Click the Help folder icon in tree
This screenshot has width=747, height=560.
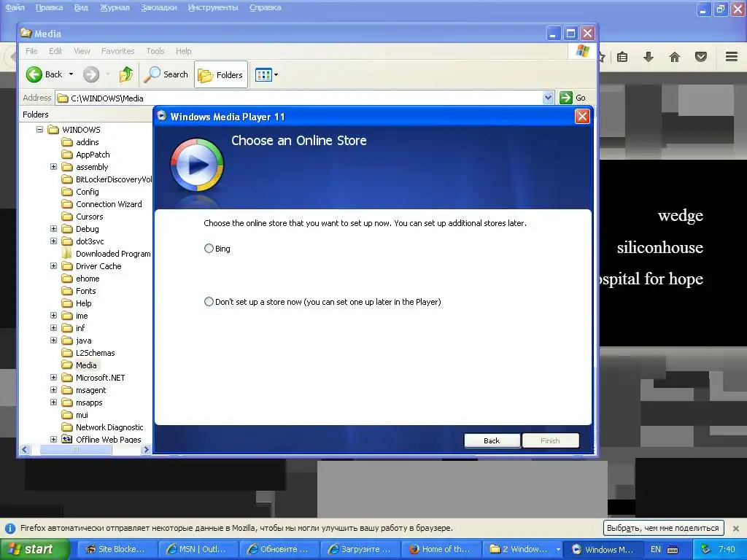click(67, 303)
